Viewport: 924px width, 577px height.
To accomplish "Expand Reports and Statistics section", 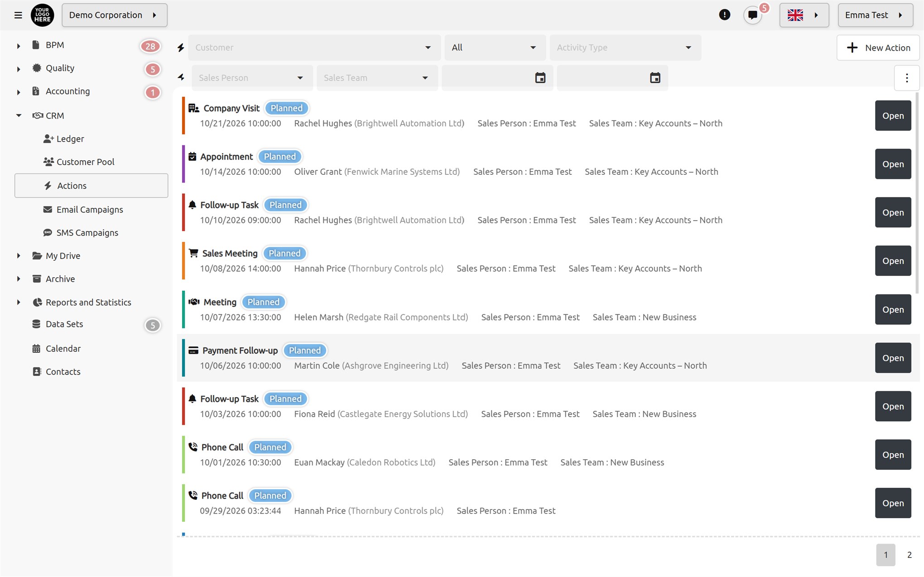I will (19, 302).
